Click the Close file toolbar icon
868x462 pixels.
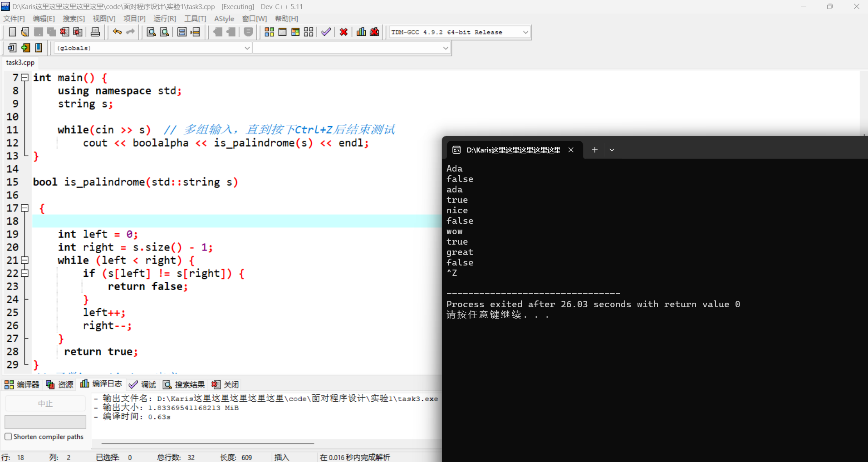65,32
